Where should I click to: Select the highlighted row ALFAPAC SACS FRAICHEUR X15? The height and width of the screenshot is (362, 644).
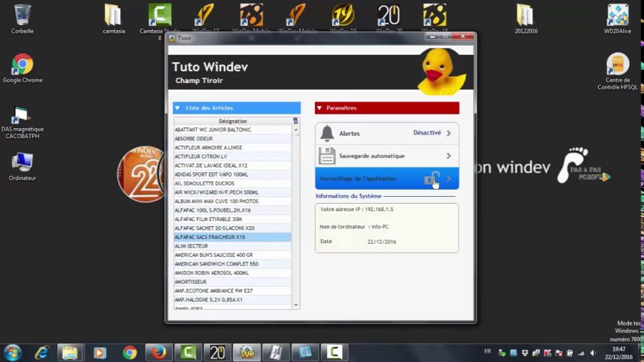[233, 237]
